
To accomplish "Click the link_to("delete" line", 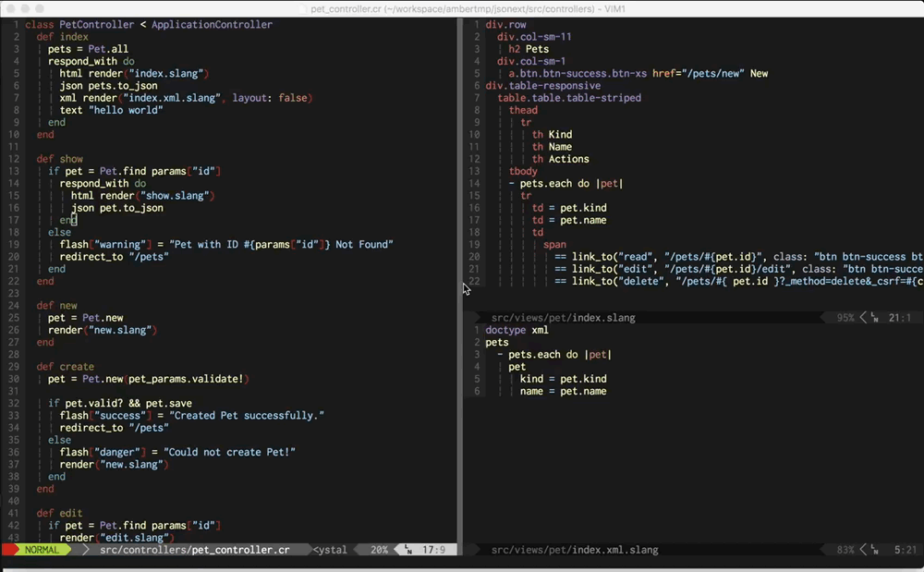I will (739, 282).
